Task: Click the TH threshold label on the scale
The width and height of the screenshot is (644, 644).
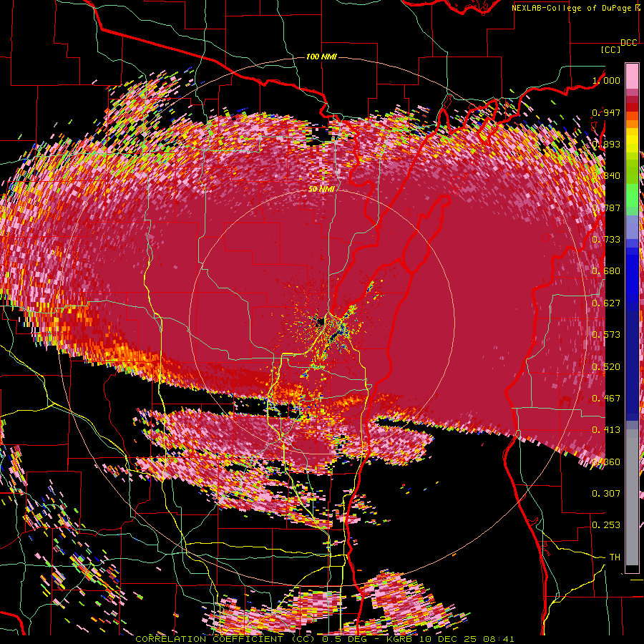Action: point(615,557)
